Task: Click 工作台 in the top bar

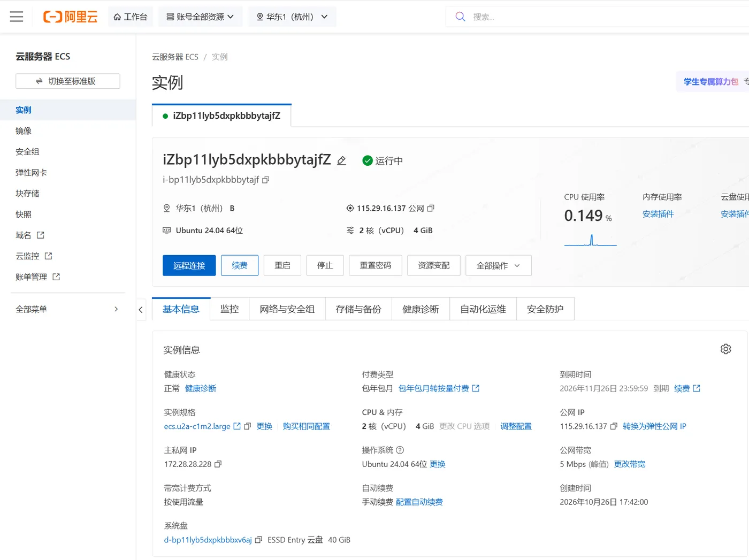Action: (x=131, y=17)
